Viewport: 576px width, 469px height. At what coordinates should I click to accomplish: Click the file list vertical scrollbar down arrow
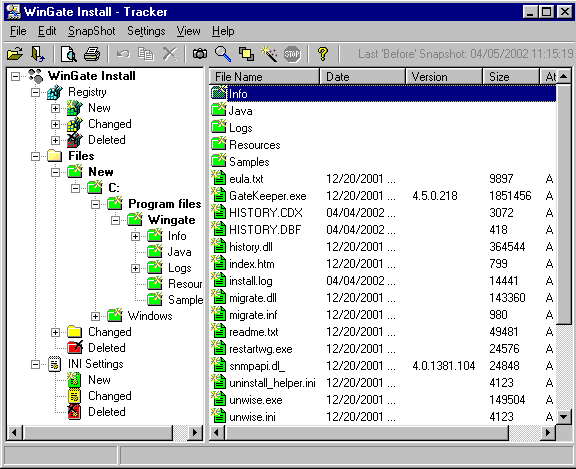(x=564, y=417)
